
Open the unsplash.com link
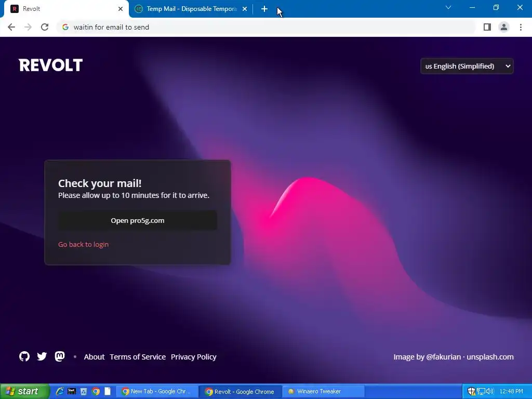click(x=490, y=357)
